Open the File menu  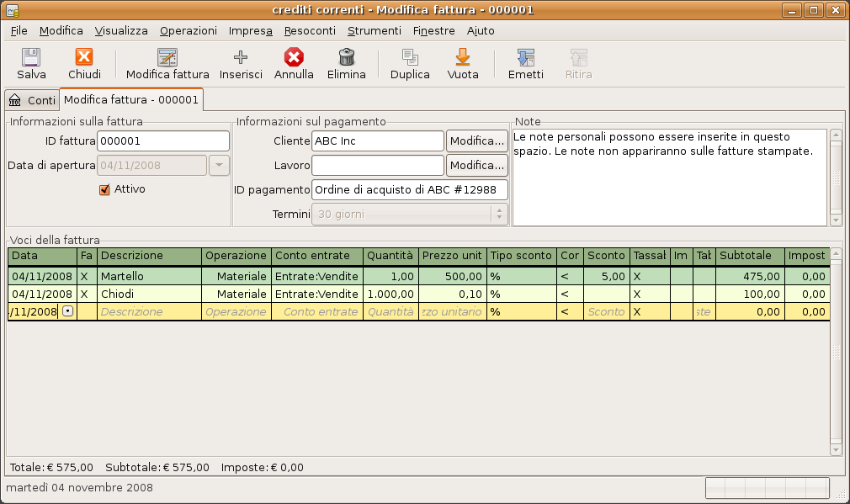pos(19,31)
